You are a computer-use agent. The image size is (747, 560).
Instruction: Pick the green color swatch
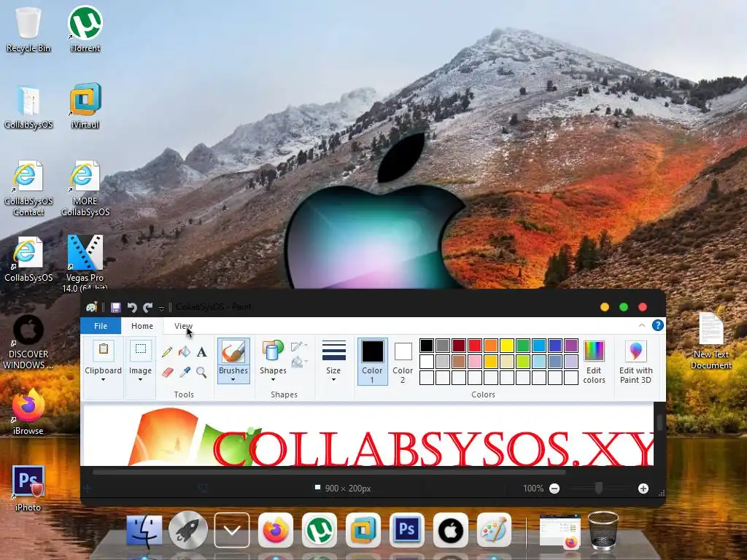point(522,345)
